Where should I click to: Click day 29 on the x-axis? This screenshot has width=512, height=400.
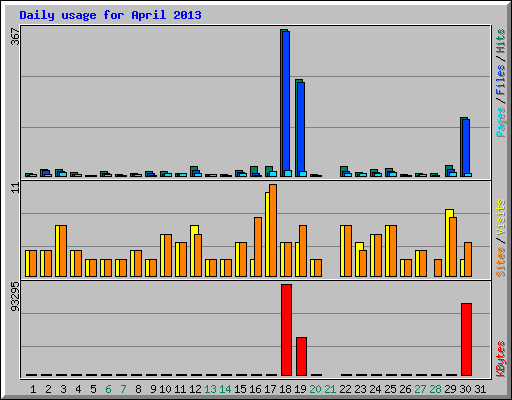point(450,389)
